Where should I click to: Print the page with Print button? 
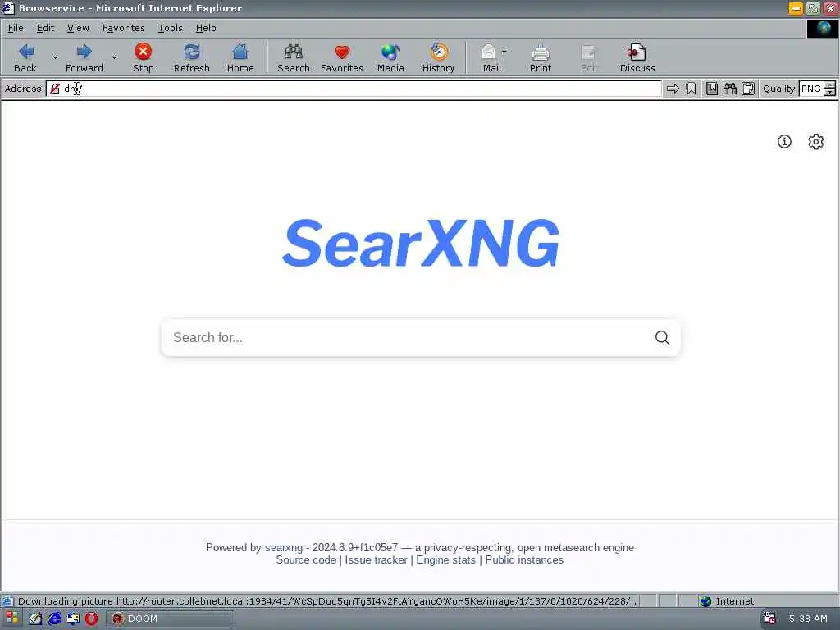coord(540,58)
